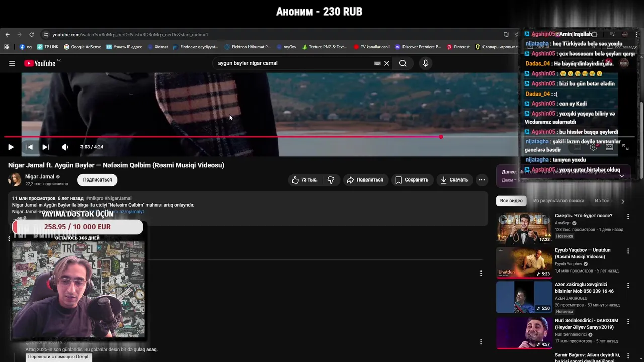Click the #NigarJamal hashtag

[118, 198]
